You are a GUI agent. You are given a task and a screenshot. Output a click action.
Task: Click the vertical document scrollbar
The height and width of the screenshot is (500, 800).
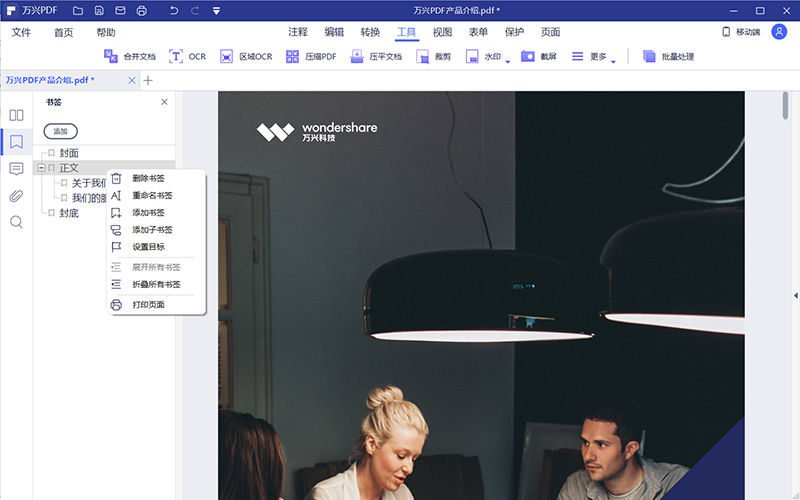tap(785, 105)
